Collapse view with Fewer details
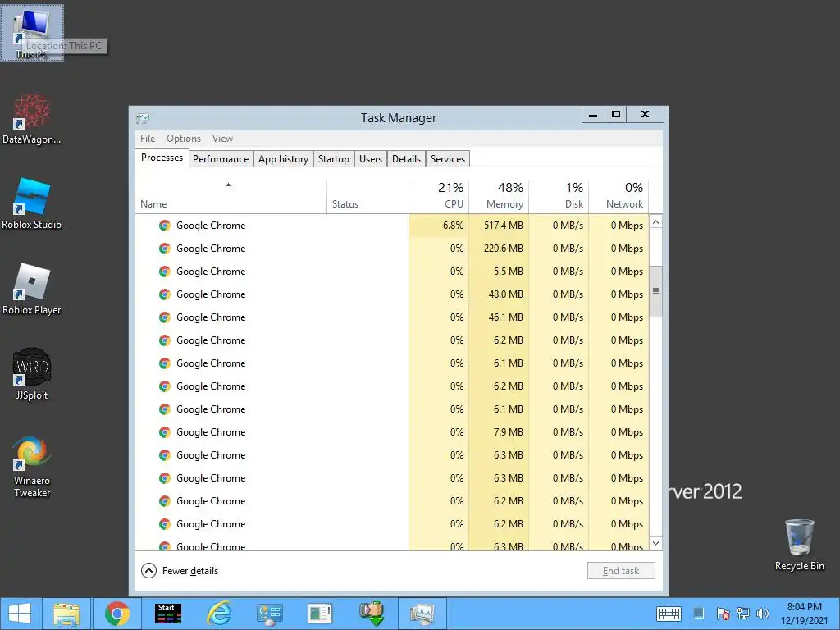 tap(180, 571)
